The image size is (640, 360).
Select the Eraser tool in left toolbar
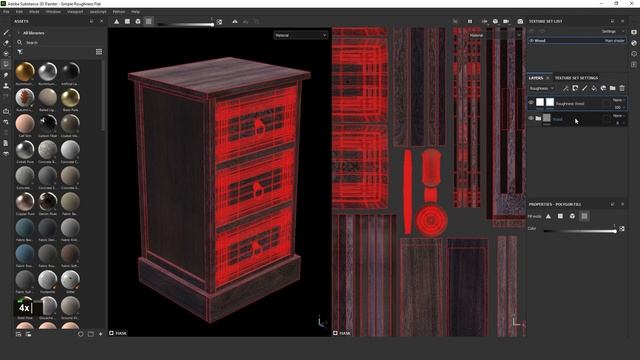[6, 43]
